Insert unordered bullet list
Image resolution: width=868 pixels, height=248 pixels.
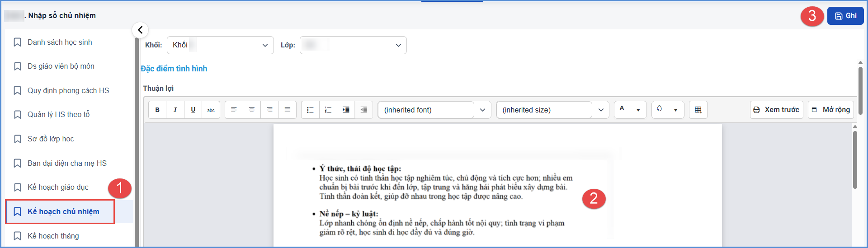[310, 110]
